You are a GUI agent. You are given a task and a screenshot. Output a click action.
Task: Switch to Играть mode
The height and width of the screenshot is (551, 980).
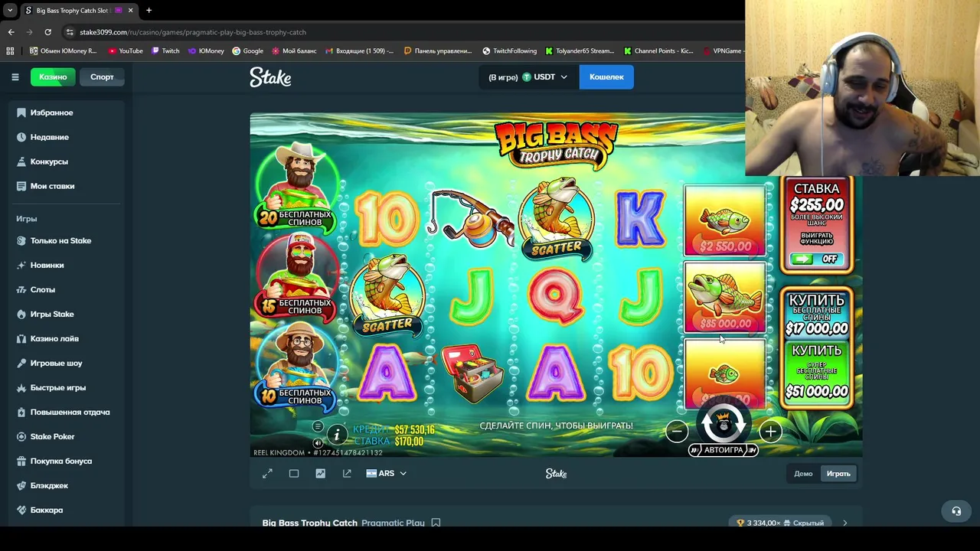tap(838, 474)
